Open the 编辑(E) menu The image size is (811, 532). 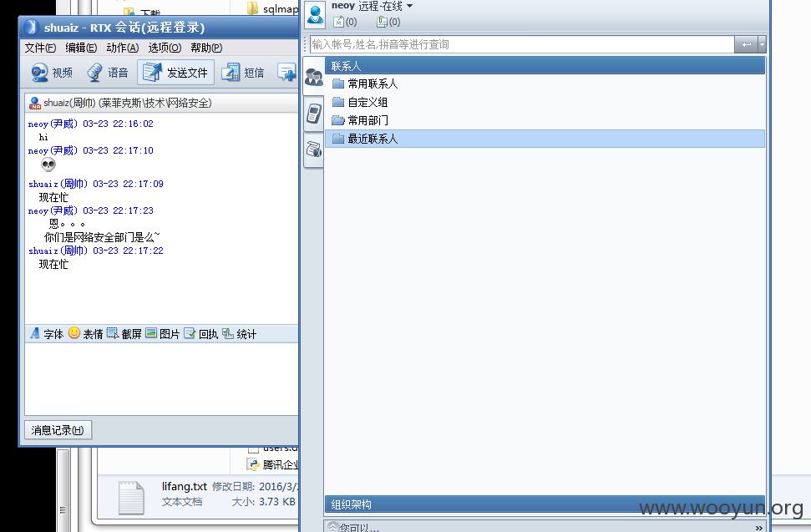tap(81, 48)
